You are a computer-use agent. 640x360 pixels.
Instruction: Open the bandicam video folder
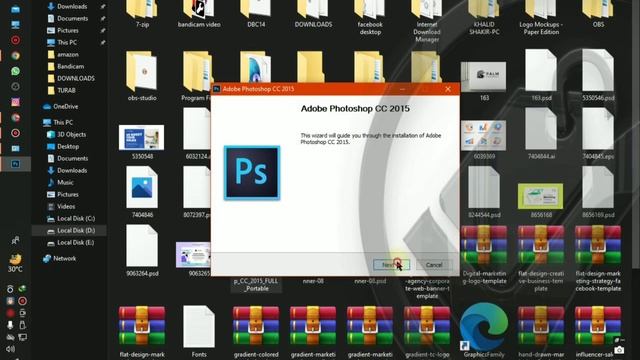click(199, 15)
